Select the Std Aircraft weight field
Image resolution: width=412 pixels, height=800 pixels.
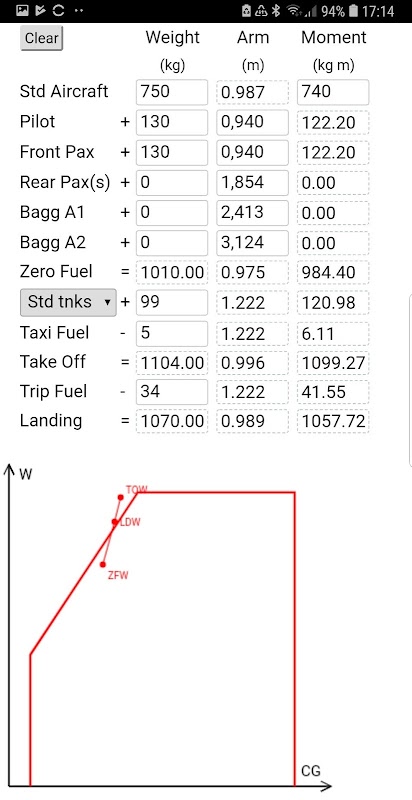[172, 92]
